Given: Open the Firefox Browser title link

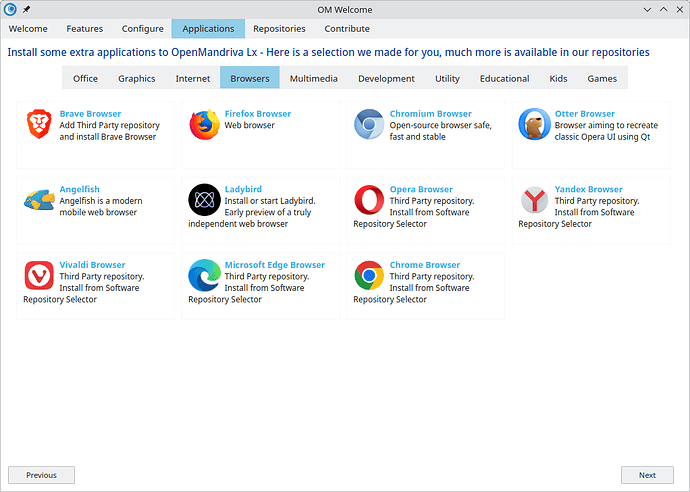Looking at the screenshot, I should point(258,114).
